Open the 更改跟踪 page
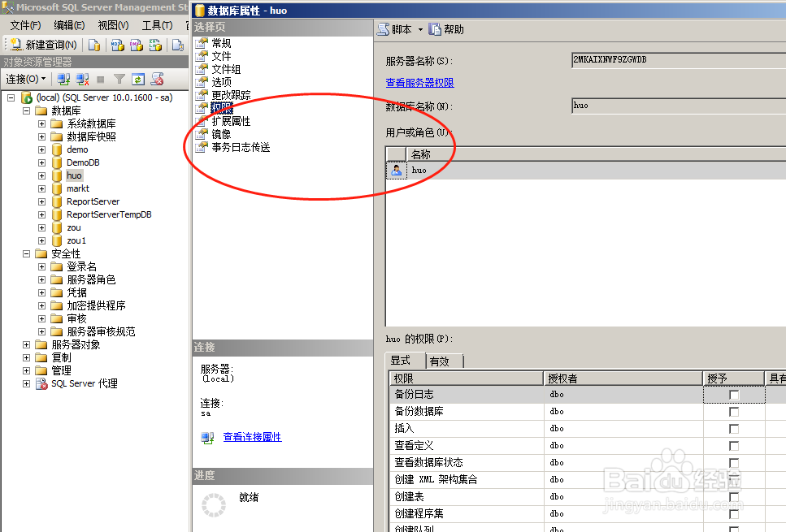Viewport: 786px width, 532px height. click(231, 95)
